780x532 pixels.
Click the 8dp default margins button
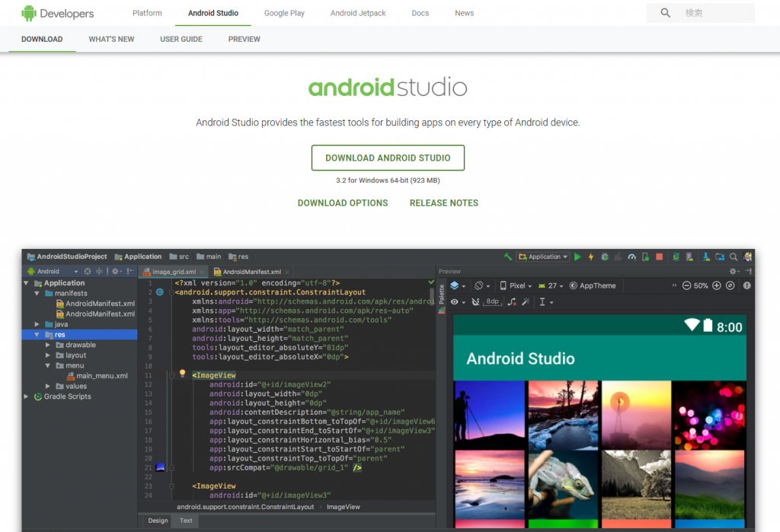tap(492, 301)
